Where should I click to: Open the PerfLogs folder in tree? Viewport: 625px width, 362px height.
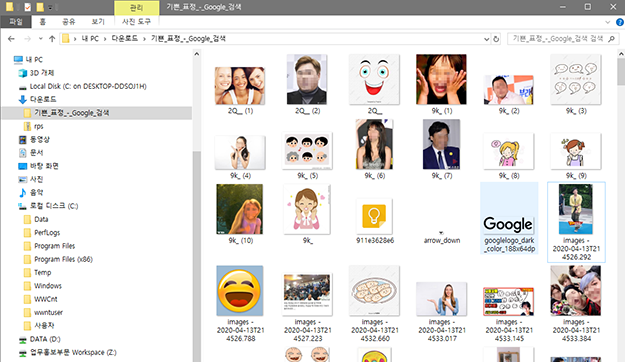pos(47,232)
